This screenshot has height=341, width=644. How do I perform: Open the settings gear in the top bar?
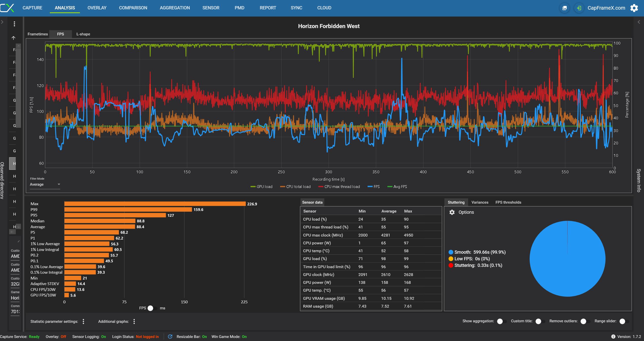634,8
